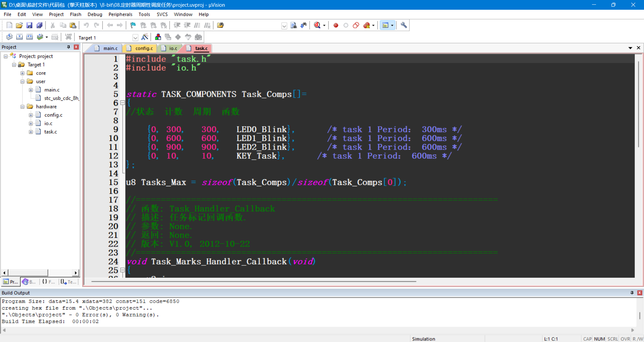Start/stop debug session icon
The image size is (644, 342).
pos(317,25)
